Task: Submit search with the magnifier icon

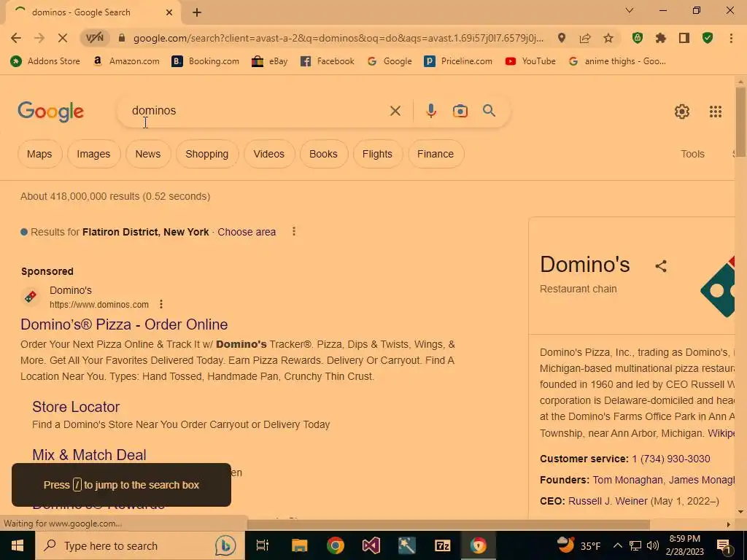Action: click(489, 111)
